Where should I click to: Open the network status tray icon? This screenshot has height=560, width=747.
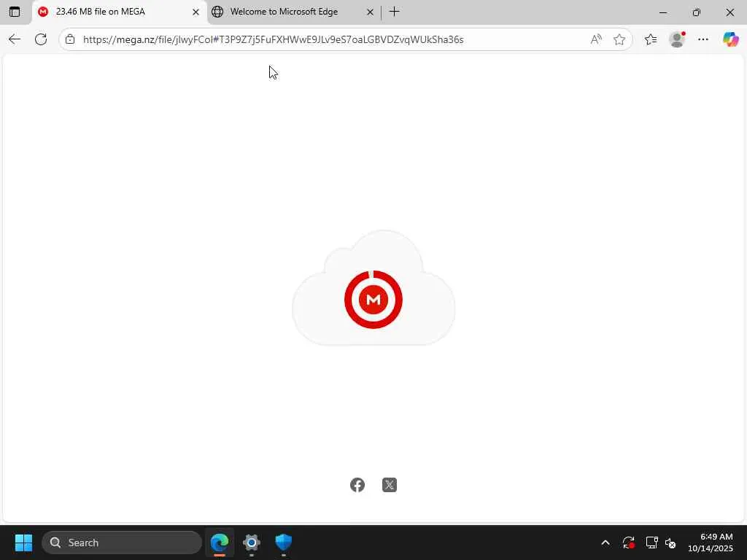tap(651, 542)
